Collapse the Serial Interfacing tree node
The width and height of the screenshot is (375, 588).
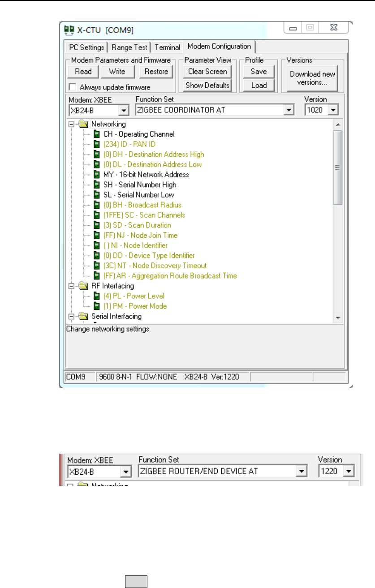tap(71, 316)
